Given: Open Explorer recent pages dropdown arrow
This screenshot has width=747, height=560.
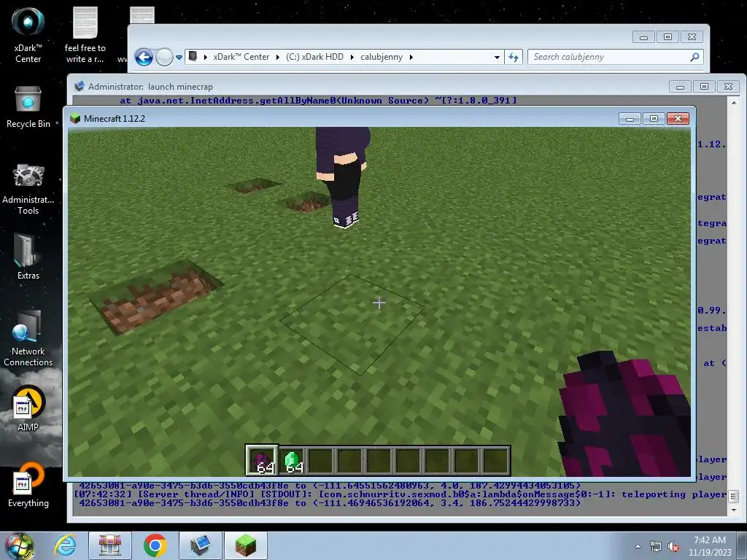Looking at the screenshot, I should pyautogui.click(x=179, y=57).
